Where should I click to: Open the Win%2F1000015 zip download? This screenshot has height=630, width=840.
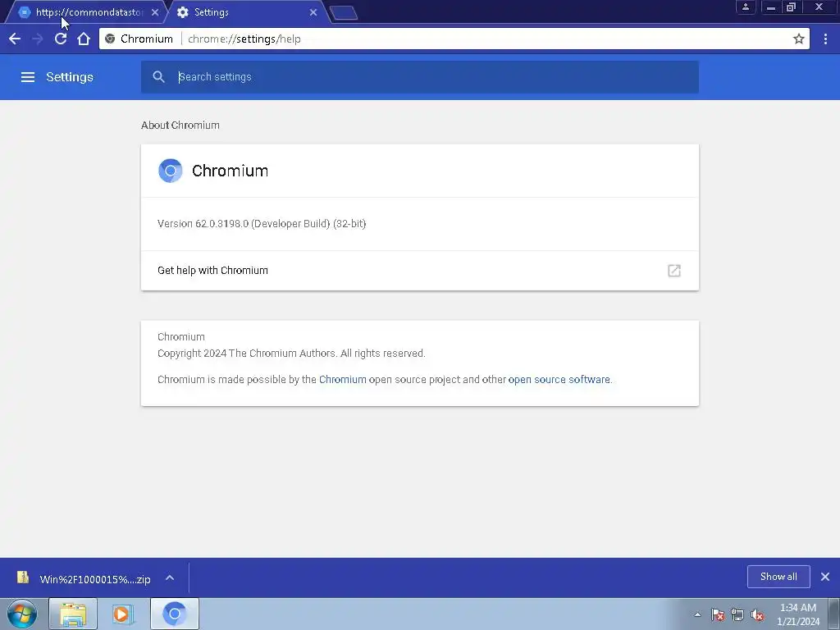pos(95,579)
